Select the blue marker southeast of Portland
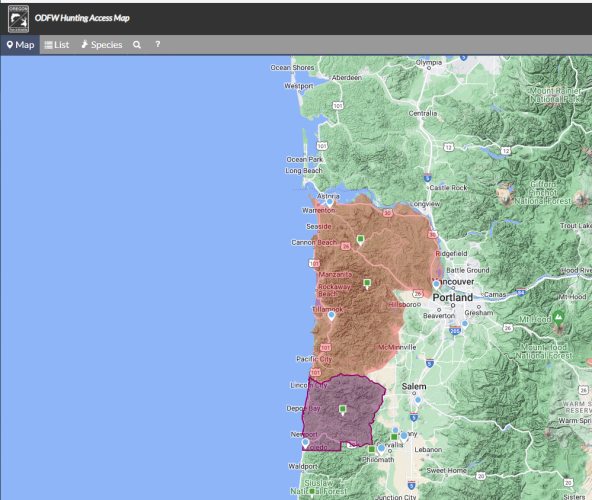The width and height of the screenshot is (592, 500). coord(465,324)
